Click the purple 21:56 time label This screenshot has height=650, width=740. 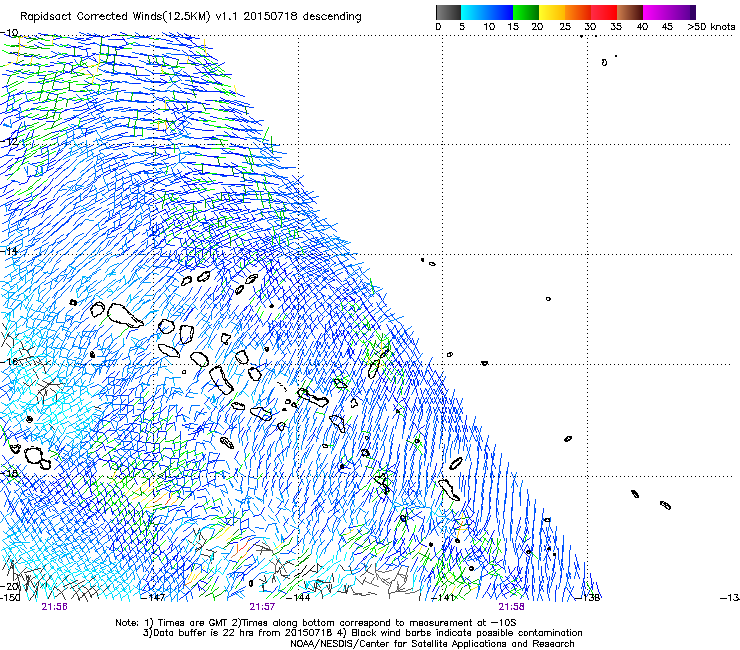[54, 607]
